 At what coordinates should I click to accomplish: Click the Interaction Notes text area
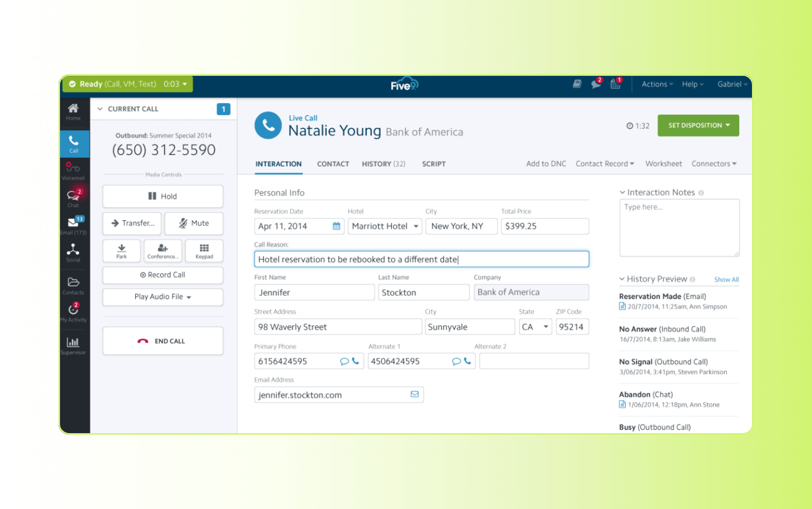coord(679,228)
